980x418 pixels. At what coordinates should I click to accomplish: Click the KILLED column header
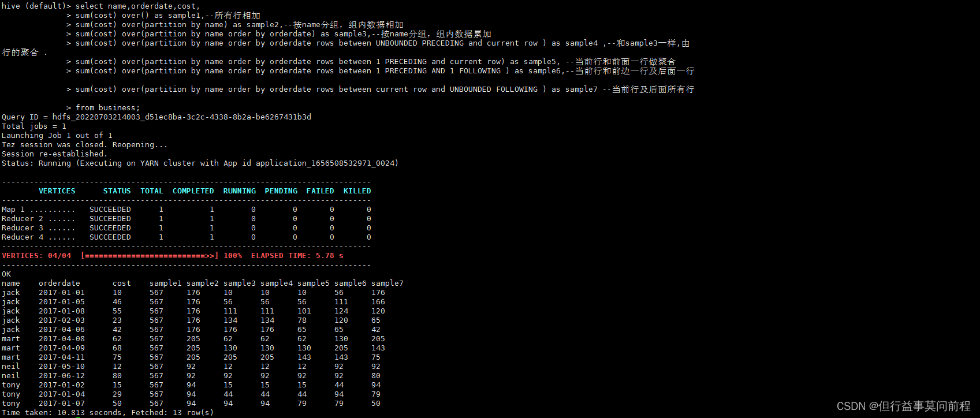click(x=357, y=191)
